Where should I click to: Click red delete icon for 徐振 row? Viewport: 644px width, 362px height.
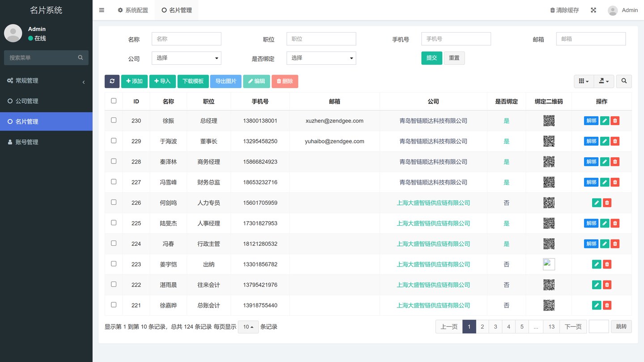point(615,121)
